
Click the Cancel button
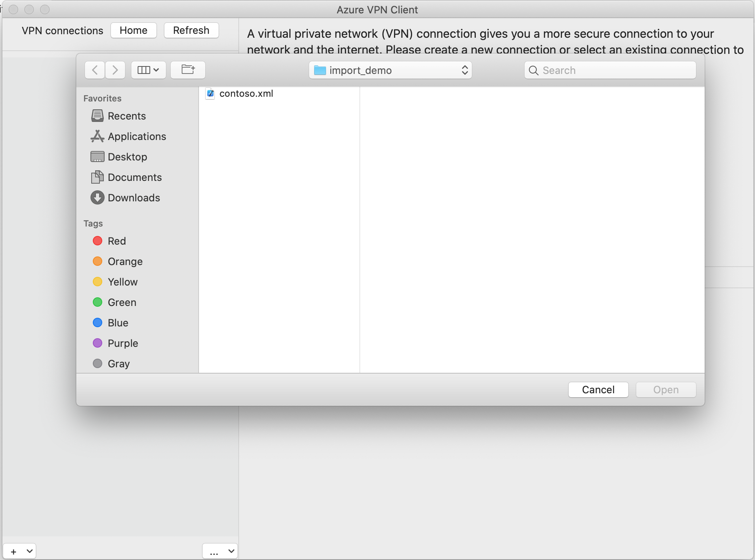(x=598, y=389)
